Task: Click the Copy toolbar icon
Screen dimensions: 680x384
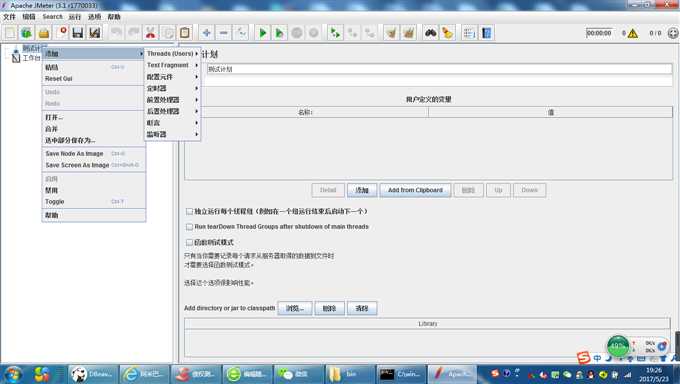Action: 168,33
